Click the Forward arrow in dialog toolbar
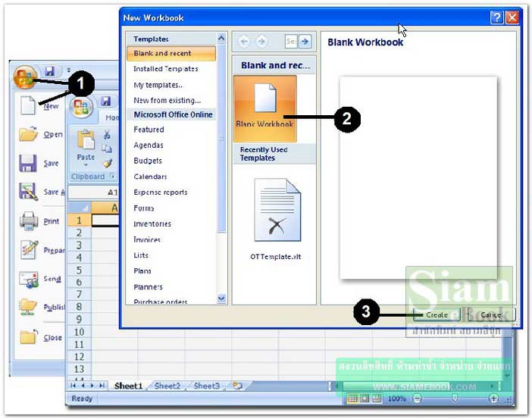This screenshot has width=532, height=419. 261,42
